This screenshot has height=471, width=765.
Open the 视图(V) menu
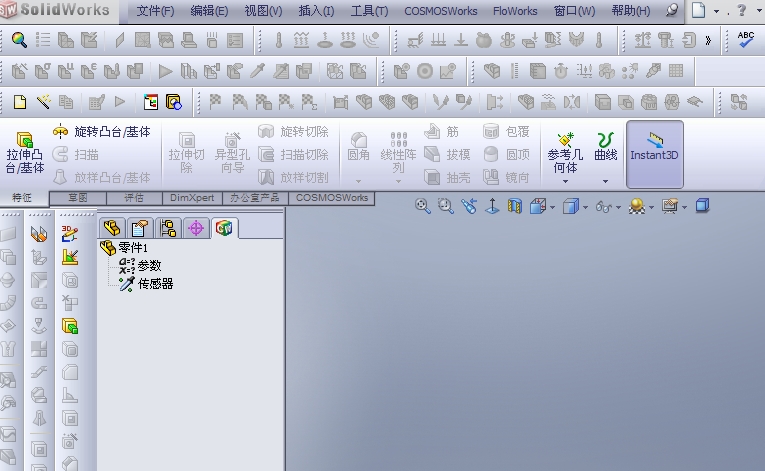coord(263,10)
